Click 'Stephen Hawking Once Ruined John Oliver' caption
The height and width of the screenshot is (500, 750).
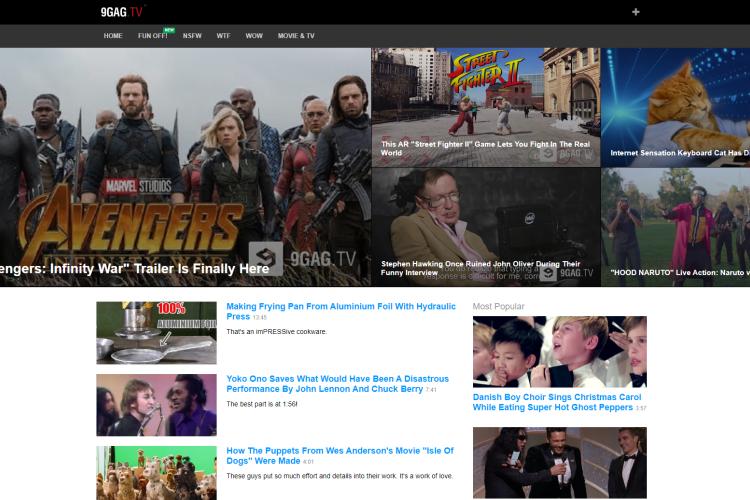480,268
